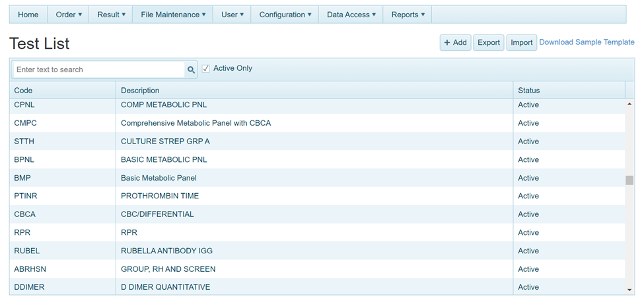Download the sample template link
The image size is (644, 297).
click(x=587, y=42)
